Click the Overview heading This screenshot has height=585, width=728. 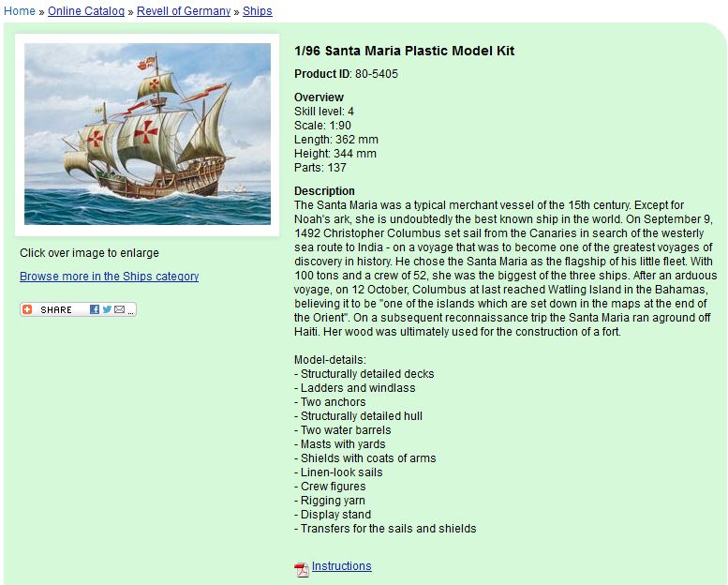pyautogui.click(x=319, y=97)
